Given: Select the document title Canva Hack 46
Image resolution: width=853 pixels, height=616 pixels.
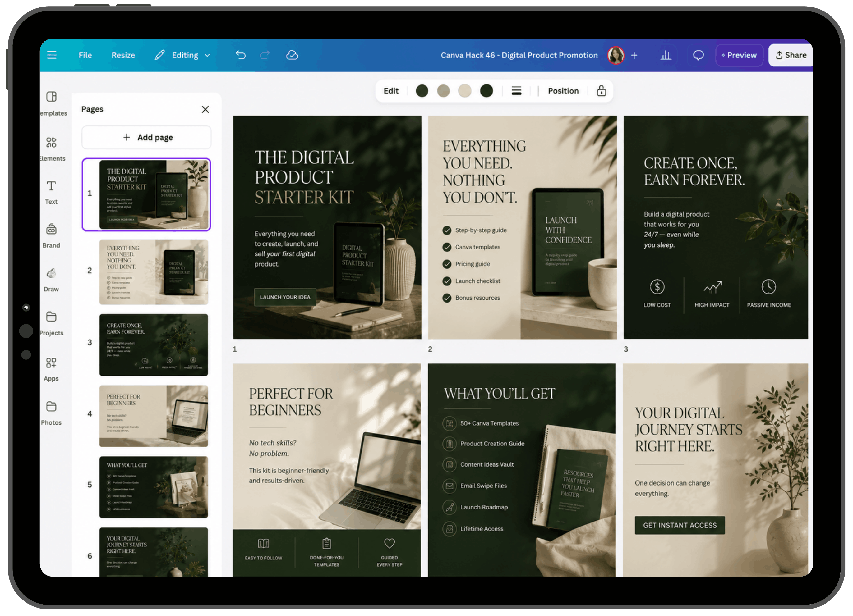Looking at the screenshot, I should (x=519, y=55).
